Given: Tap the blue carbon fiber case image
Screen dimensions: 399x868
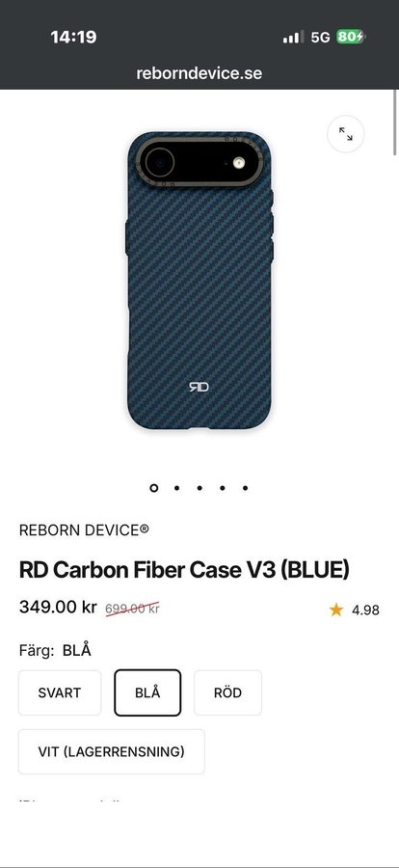Looking at the screenshot, I should (199, 281).
